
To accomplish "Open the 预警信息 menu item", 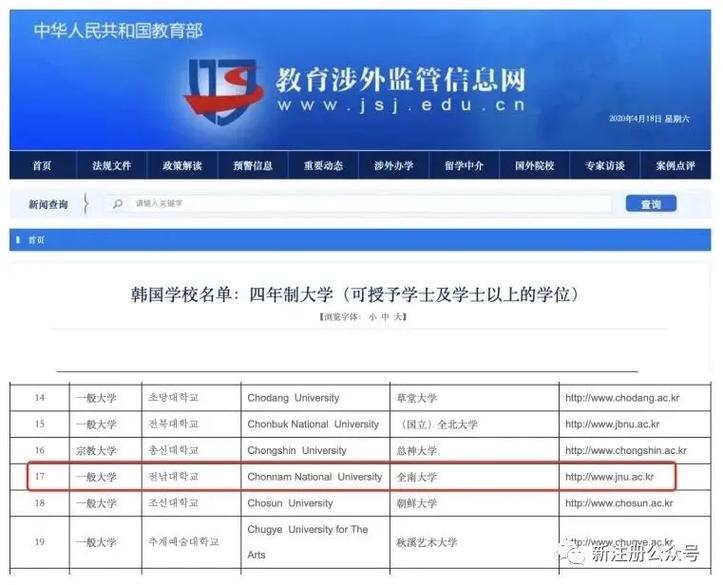I will (x=253, y=165).
